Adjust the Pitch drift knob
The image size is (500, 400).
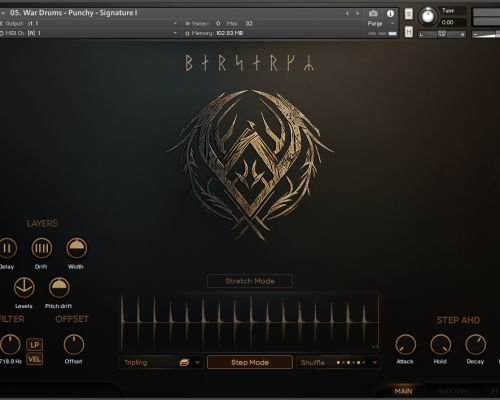click(59, 287)
